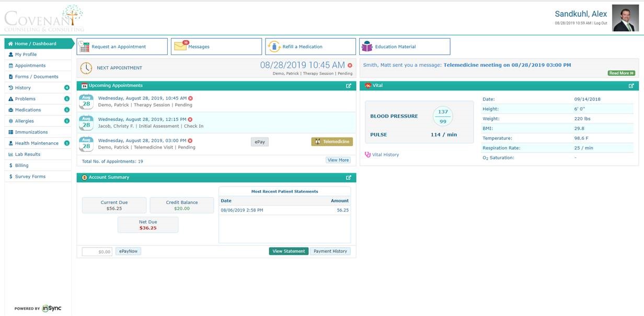Image resolution: width=644 pixels, height=316 pixels.
Task: Cancel the 03:00 PM appointment with the red X
Action: pyautogui.click(x=190, y=141)
